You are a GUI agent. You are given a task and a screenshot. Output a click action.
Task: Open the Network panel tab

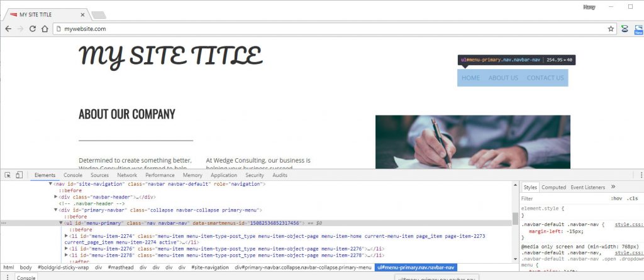coord(127,175)
